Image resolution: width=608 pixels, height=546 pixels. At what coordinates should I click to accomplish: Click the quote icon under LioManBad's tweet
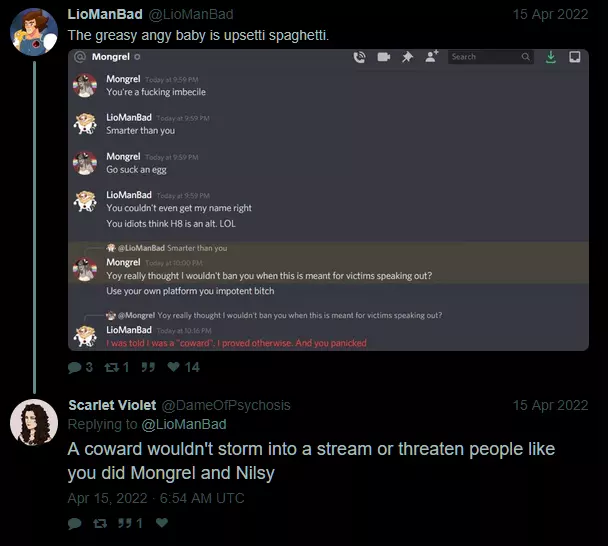click(148, 367)
